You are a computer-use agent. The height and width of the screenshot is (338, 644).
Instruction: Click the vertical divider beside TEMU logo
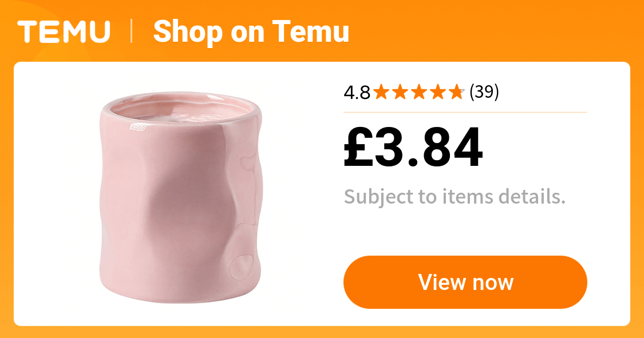(x=132, y=31)
